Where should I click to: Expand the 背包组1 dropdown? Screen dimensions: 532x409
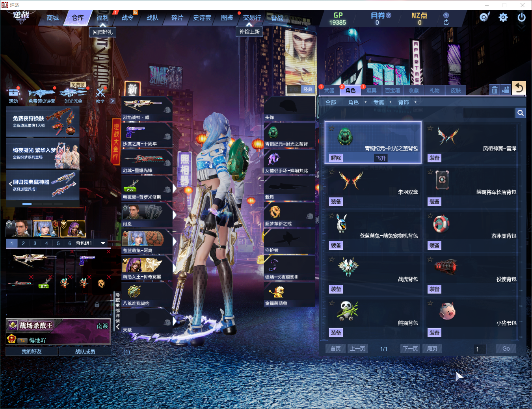tap(103, 244)
